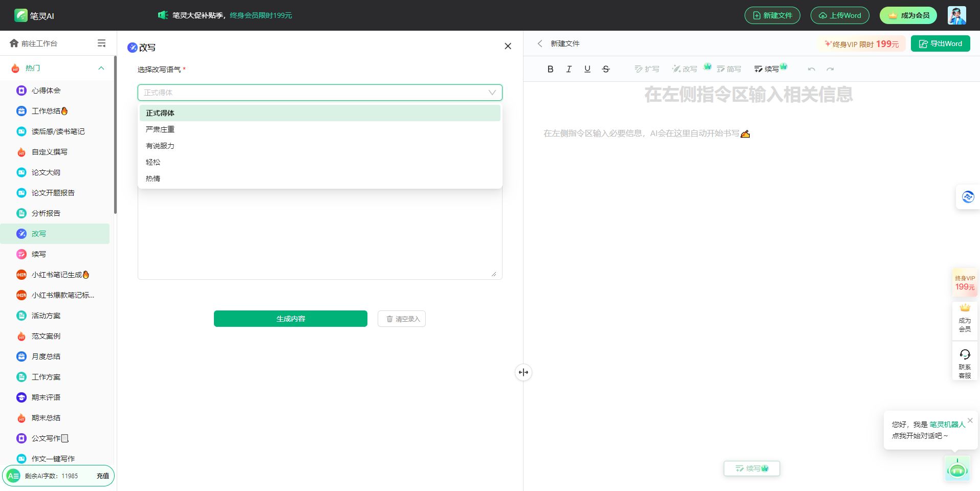Open 公文写作 template

55,438
